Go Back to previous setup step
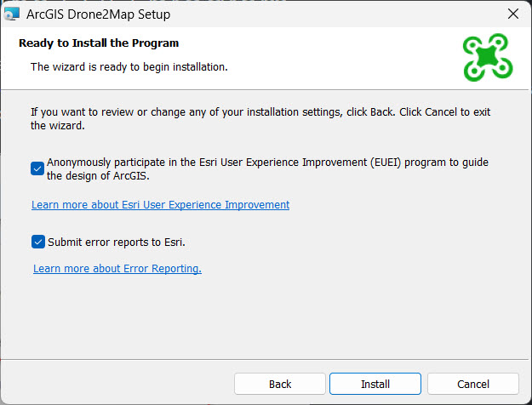532x405 pixels. (x=279, y=384)
